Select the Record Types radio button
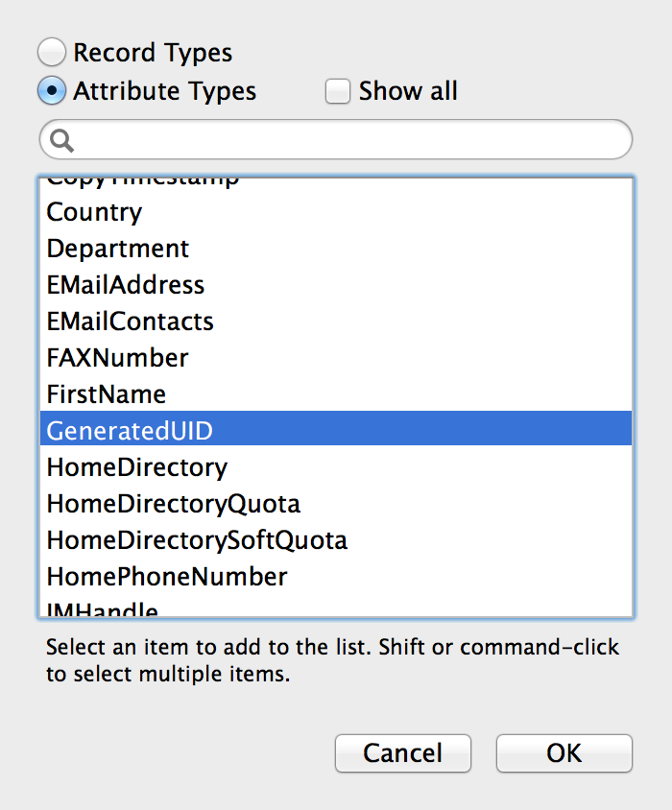672x810 pixels. coord(52,52)
